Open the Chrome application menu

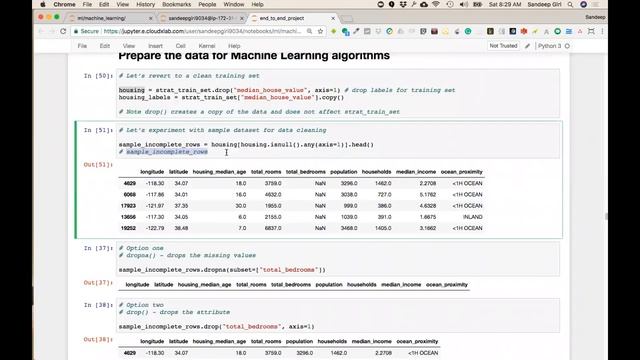[x=64, y=4]
